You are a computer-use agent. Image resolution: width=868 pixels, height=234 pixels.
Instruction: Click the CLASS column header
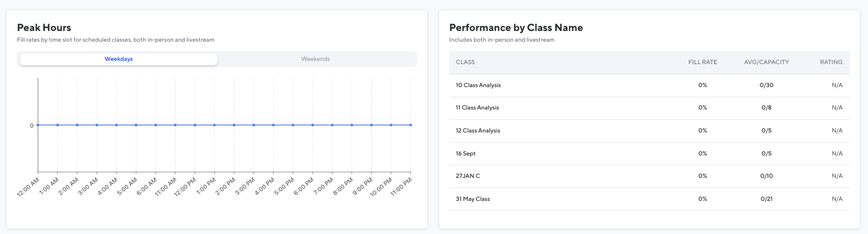pyautogui.click(x=465, y=63)
